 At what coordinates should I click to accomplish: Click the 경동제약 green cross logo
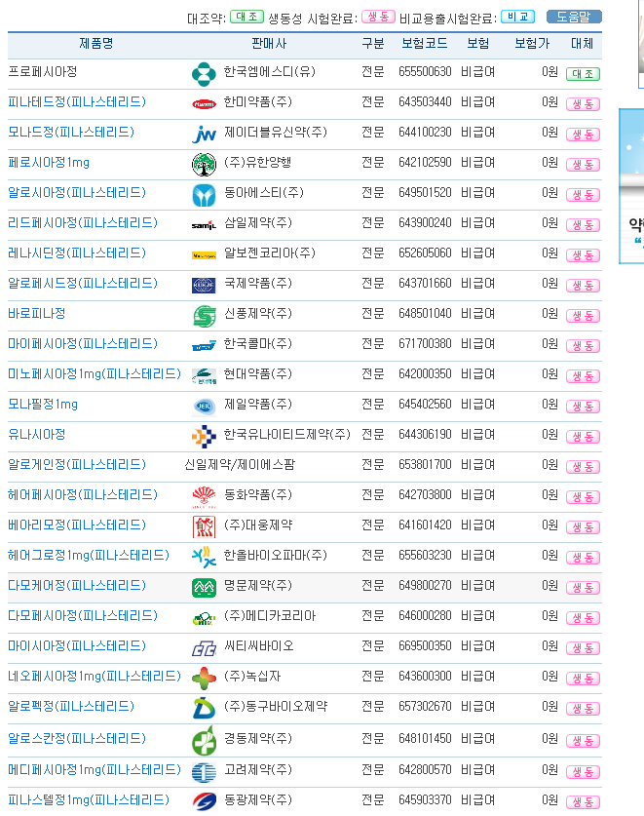point(204,740)
